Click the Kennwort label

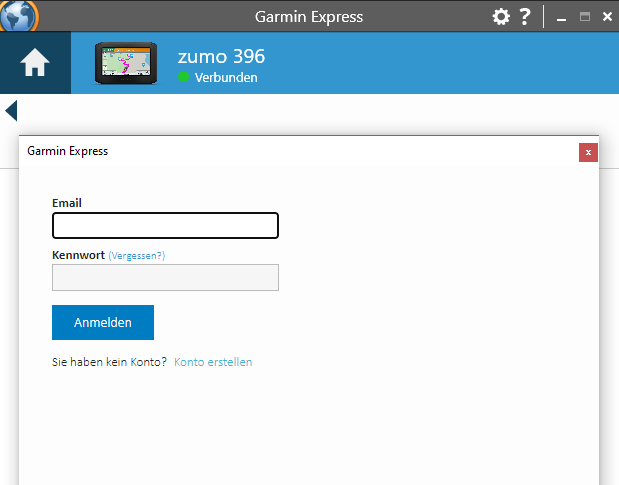click(79, 255)
